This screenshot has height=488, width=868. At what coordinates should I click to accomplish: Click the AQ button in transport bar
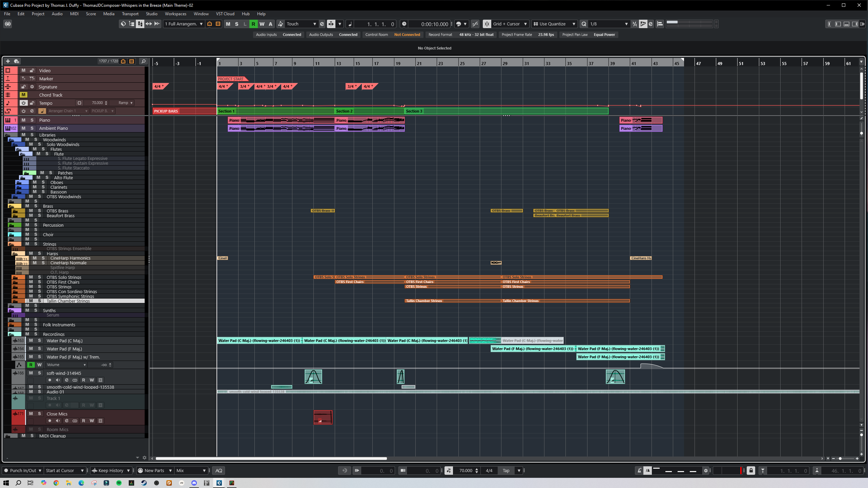click(x=219, y=470)
